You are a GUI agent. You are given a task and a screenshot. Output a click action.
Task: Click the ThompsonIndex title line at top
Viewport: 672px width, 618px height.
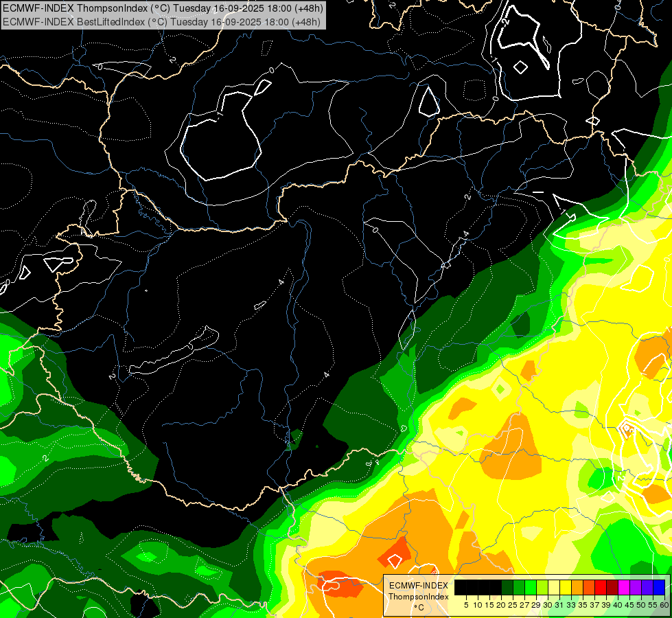point(163,8)
